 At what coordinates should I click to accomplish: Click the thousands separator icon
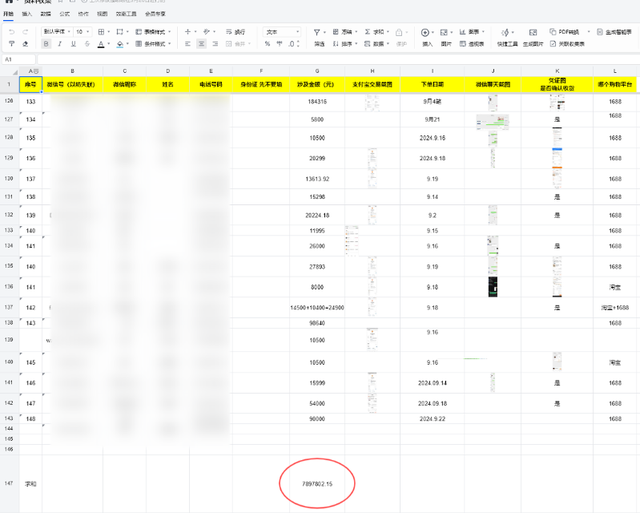pos(280,44)
